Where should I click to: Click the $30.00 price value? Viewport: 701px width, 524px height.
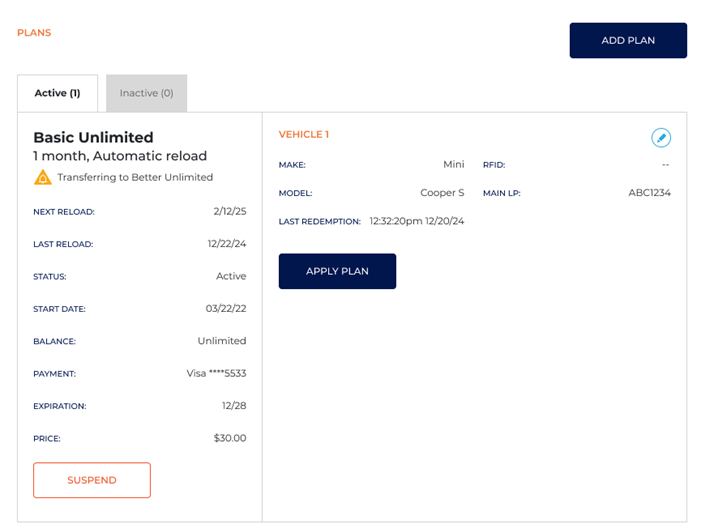pyautogui.click(x=229, y=438)
